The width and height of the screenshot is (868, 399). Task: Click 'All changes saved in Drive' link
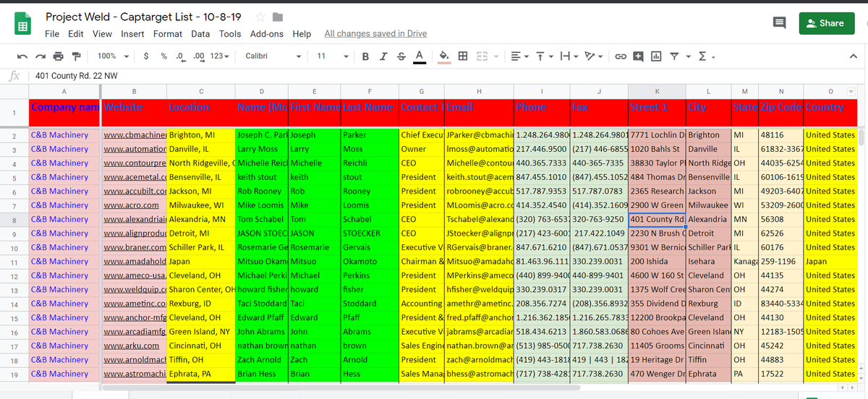coord(375,34)
